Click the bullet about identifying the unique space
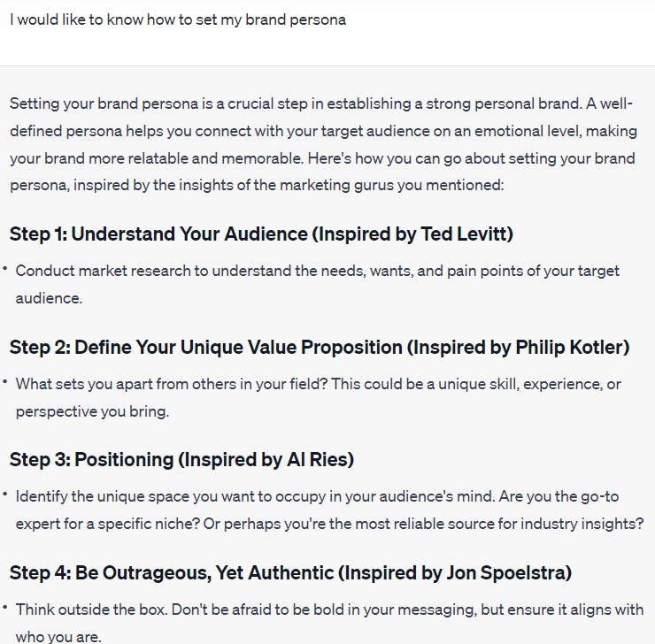 click(x=329, y=510)
